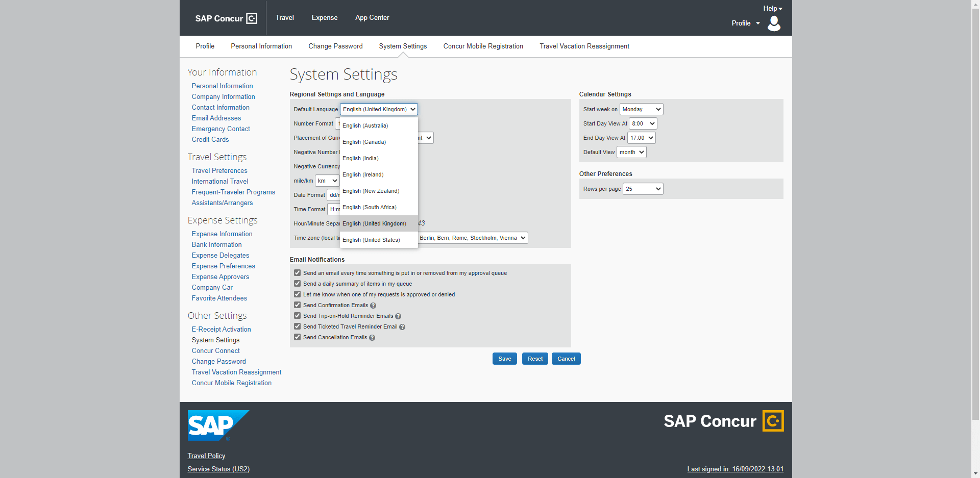The height and width of the screenshot is (478, 980).
Task: Click the Reset button
Action: (535, 359)
